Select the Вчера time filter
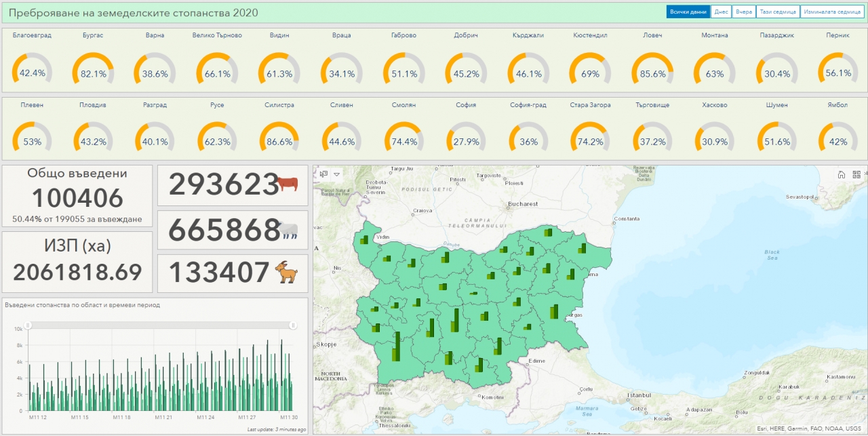This screenshot has height=436, width=868. pyautogui.click(x=744, y=12)
